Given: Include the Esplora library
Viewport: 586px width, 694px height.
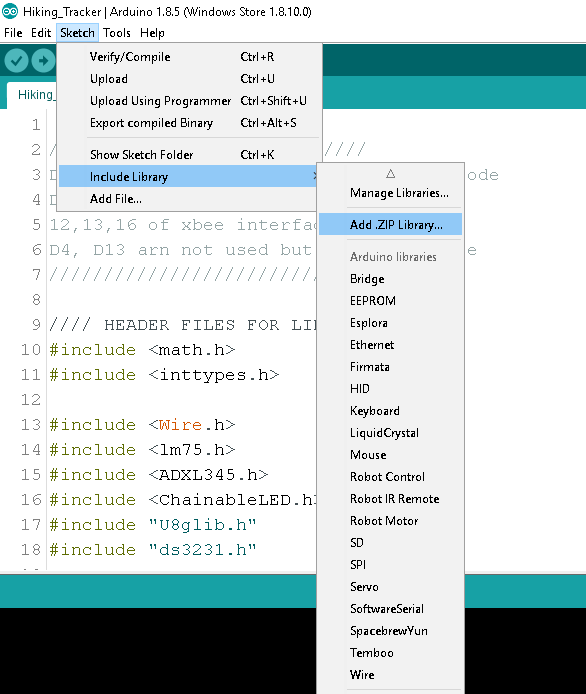Looking at the screenshot, I should point(390,323).
